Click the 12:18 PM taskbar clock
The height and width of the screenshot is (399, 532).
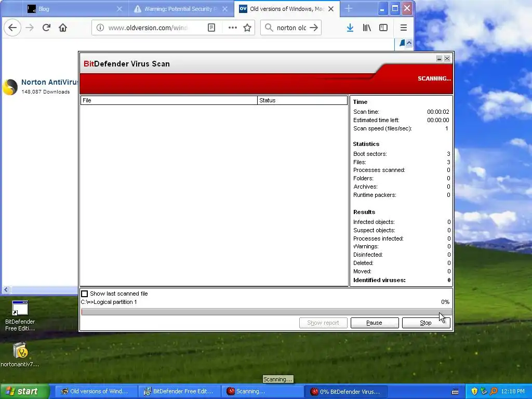[x=513, y=392]
